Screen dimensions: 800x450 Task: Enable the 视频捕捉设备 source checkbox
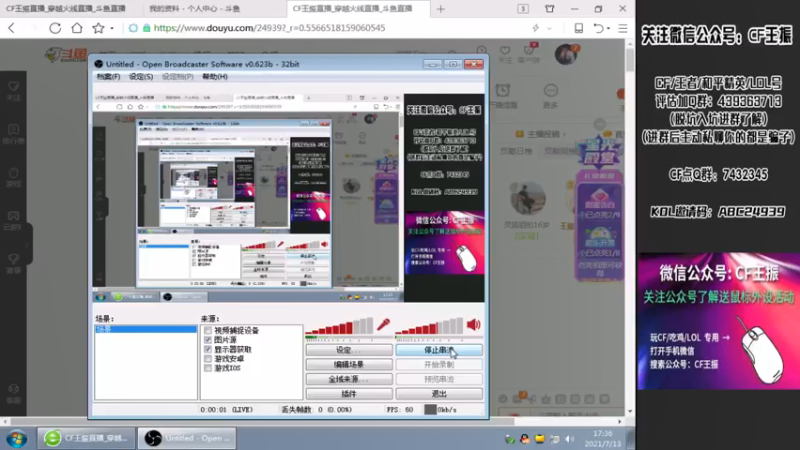tap(208, 330)
